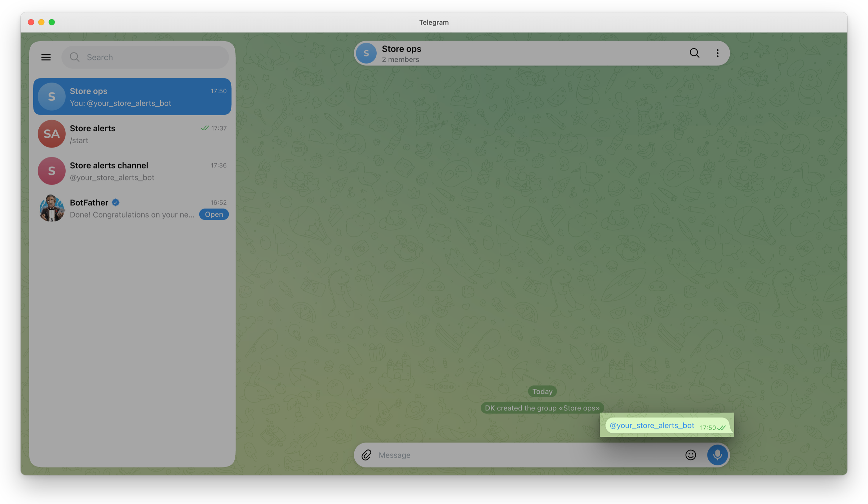Open the three-dot chat options menu
This screenshot has height=504, width=868.
point(717,53)
